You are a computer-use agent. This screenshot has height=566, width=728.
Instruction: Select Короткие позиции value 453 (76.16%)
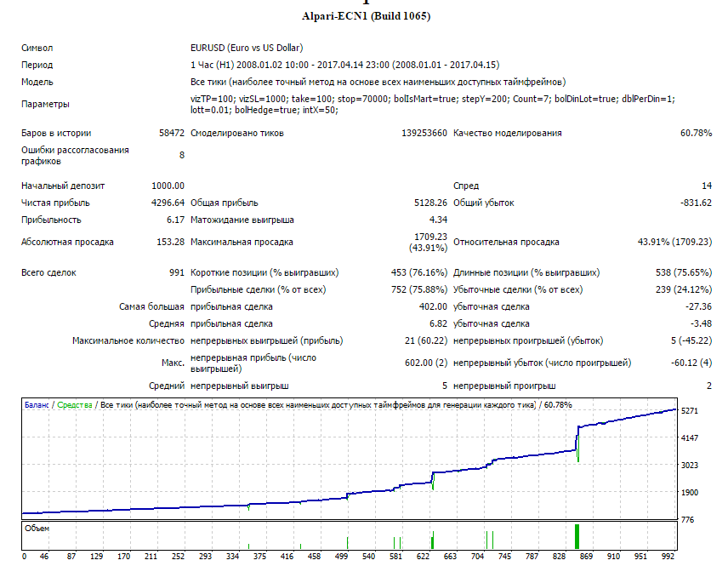click(x=419, y=272)
